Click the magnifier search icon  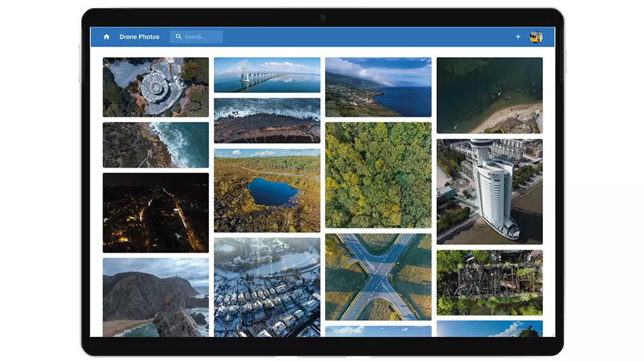click(179, 37)
